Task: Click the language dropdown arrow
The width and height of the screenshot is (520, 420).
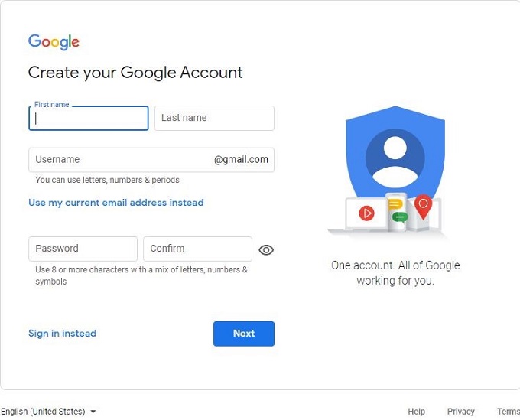Action: [x=93, y=412]
